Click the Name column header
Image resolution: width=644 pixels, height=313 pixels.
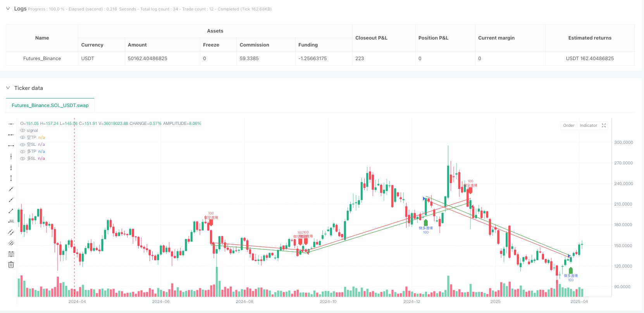[42, 38]
